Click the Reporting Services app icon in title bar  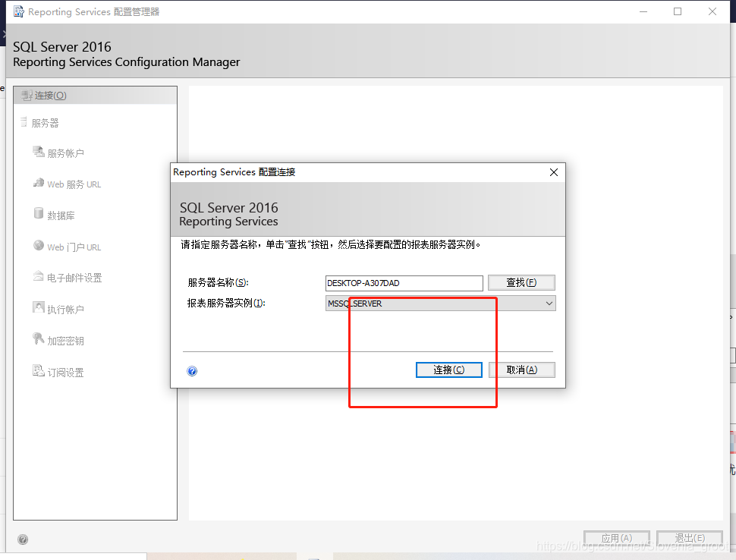[x=19, y=11]
